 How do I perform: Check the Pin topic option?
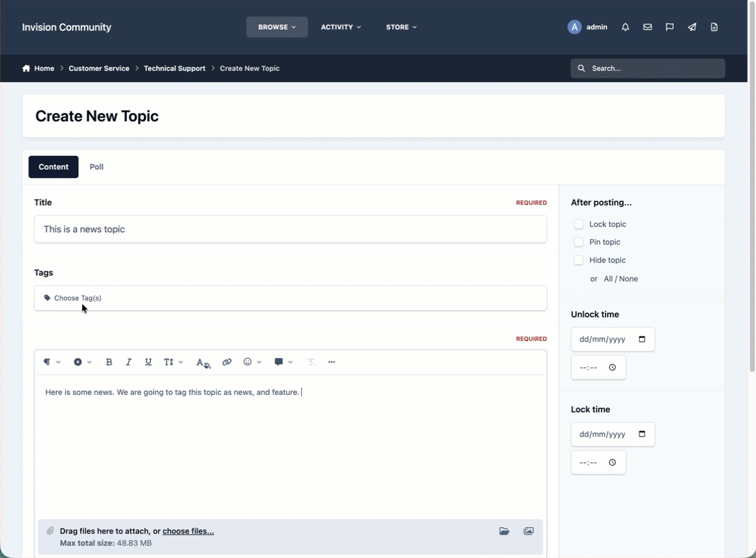[x=579, y=242]
